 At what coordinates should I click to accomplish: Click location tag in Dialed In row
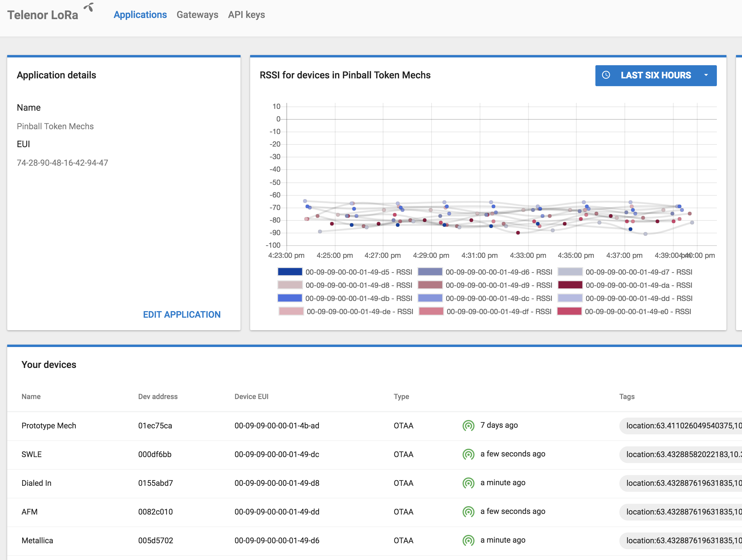pyautogui.click(x=681, y=483)
